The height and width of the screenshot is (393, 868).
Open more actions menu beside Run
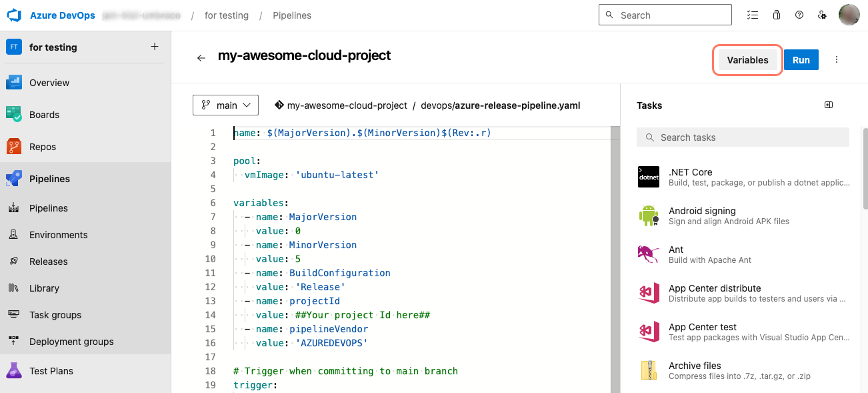click(x=837, y=60)
